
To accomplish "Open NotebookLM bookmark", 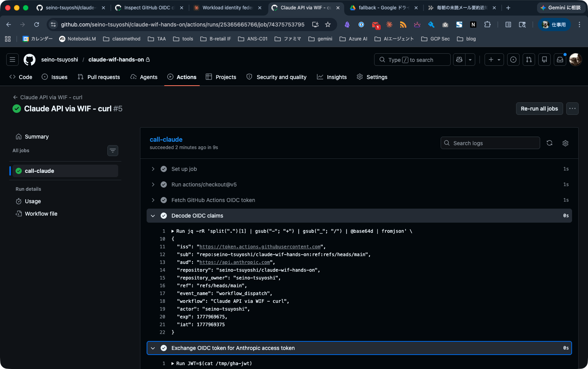I will pyautogui.click(x=77, y=39).
